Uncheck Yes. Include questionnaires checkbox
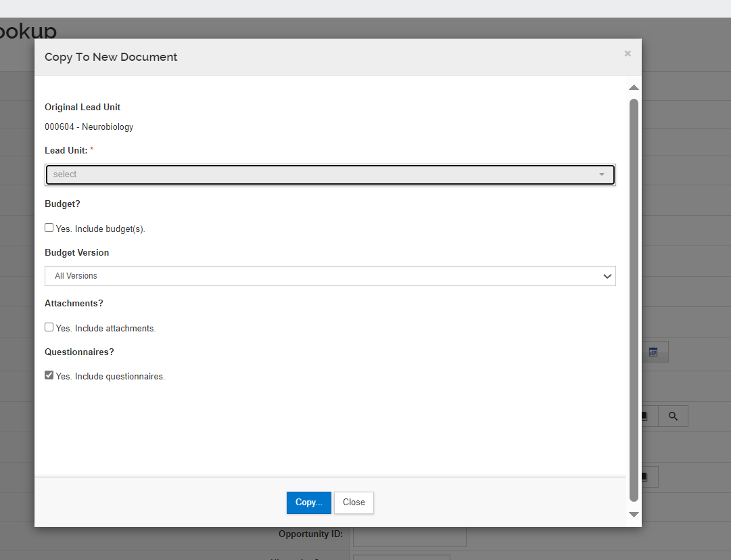The image size is (731, 560). 49,375
